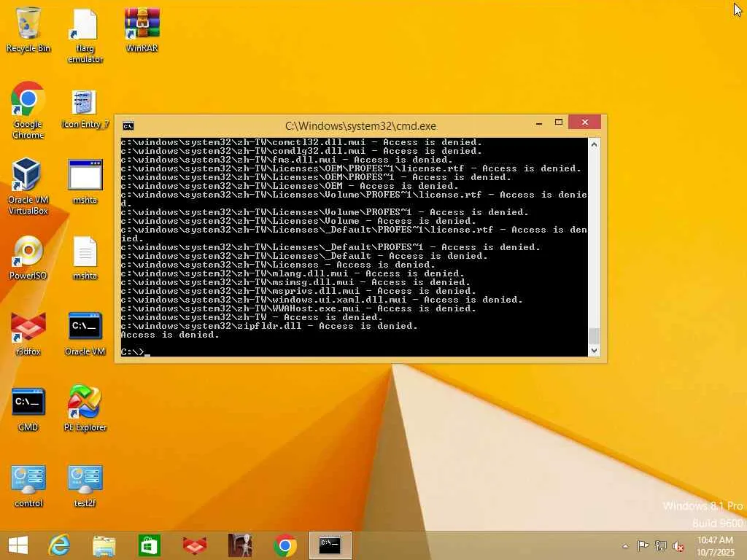This screenshot has width=747, height=560.
Task: Click the mlang.dll.mui output line
Action: coord(293,274)
